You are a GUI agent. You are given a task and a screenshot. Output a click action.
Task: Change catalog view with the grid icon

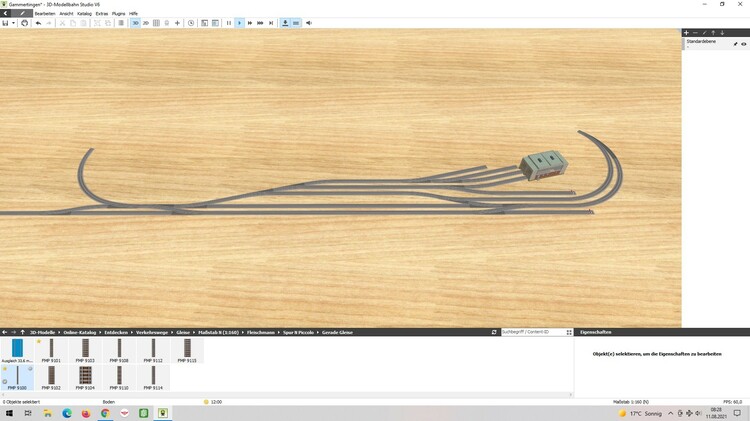[x=569, y=332]
